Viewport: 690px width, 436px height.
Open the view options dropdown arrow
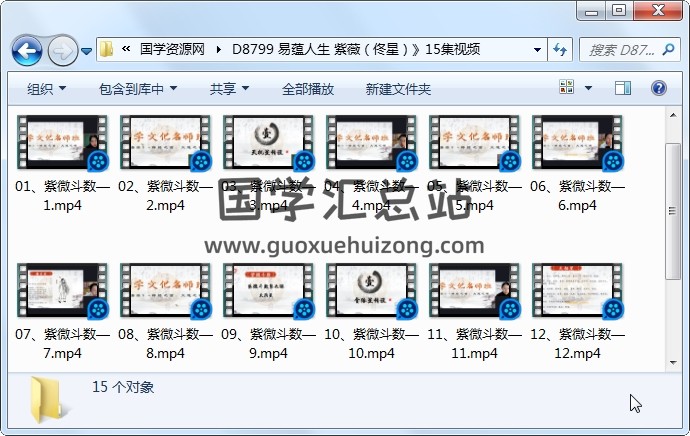coord(587,89)
